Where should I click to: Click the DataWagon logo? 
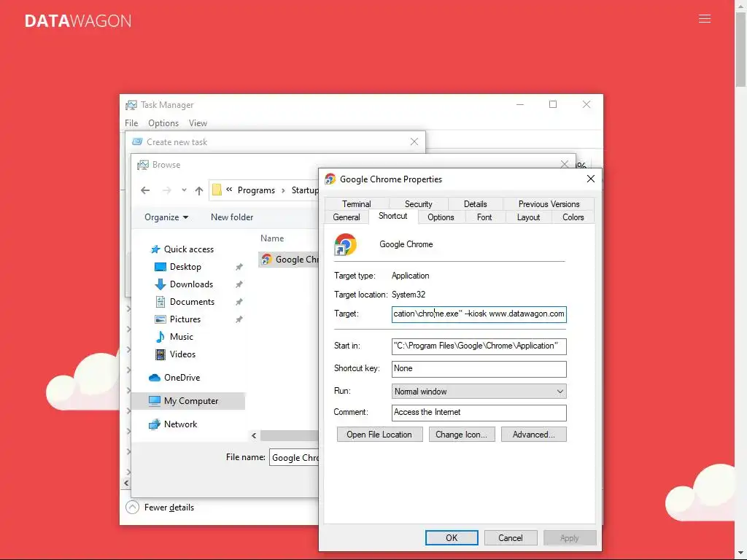78,21
